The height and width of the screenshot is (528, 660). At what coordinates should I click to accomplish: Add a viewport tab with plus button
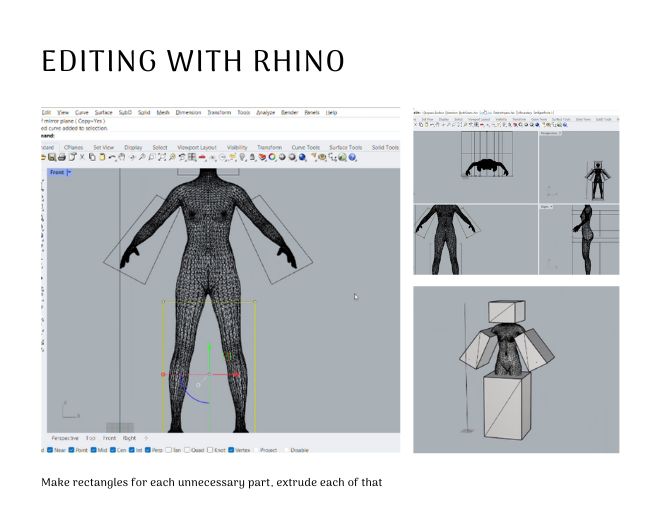click(146, 438)
